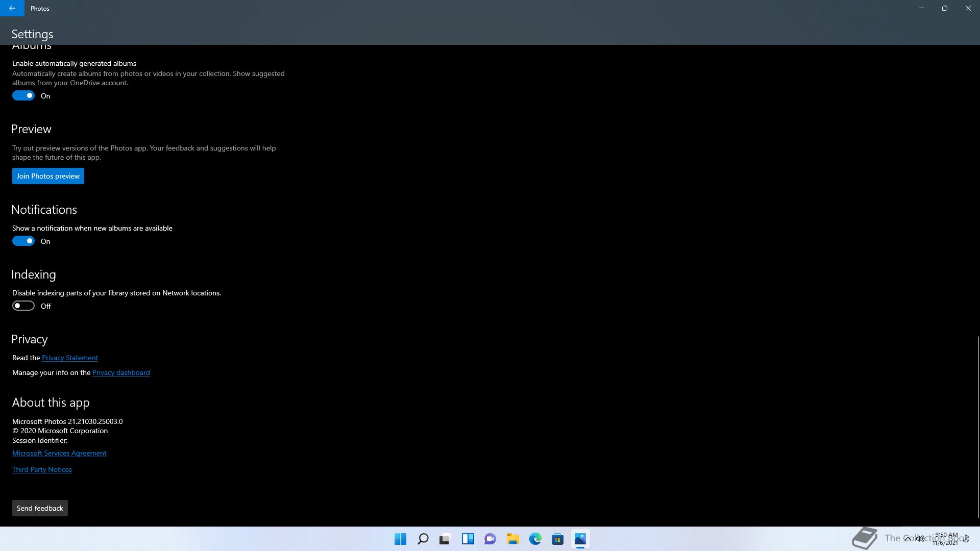The image size is (980, 551).
Task: Turn off automatically generated albums switch
Action: 23,95
